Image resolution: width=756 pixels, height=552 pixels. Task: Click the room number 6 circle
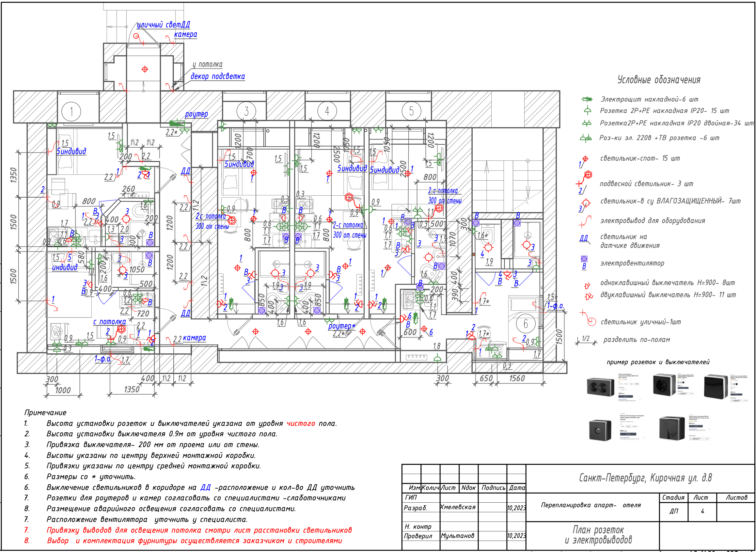click(526, 323)
